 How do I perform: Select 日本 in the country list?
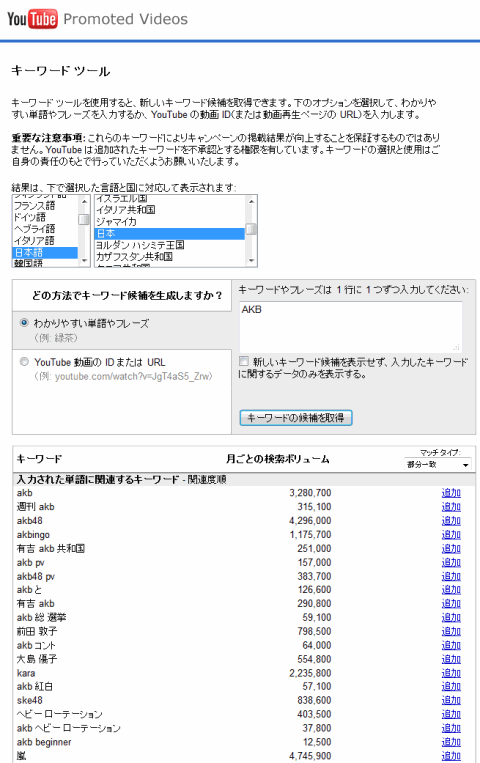click(x=169, y=234)
